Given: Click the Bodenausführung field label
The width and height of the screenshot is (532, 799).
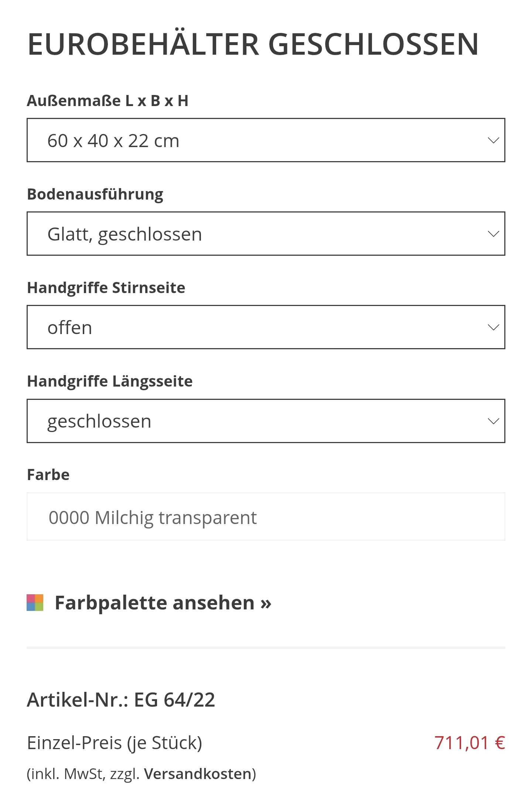Looking at the screenshot, I should (x=95, y=194).
